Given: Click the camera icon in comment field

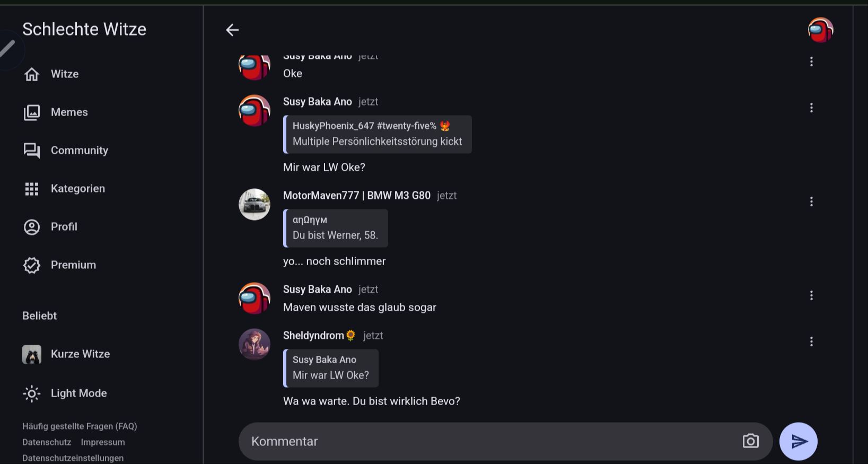Looking at the screenshot, I should 750,441.
